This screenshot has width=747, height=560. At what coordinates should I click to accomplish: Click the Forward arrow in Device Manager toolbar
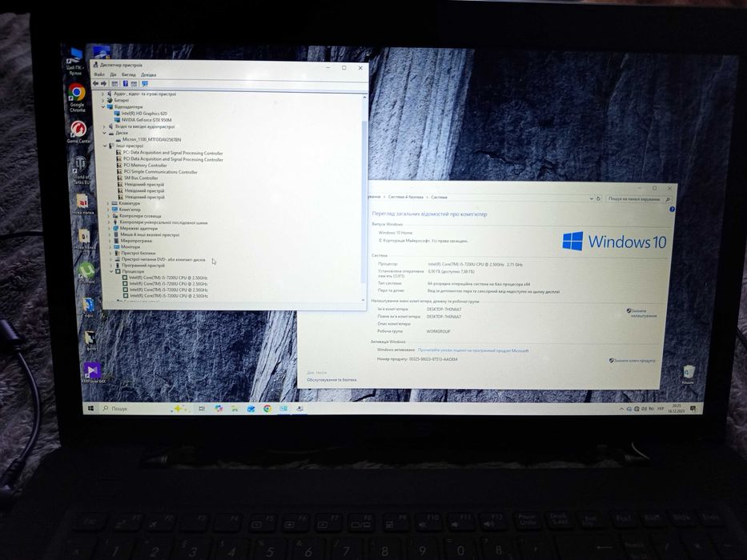pos(103,84)
